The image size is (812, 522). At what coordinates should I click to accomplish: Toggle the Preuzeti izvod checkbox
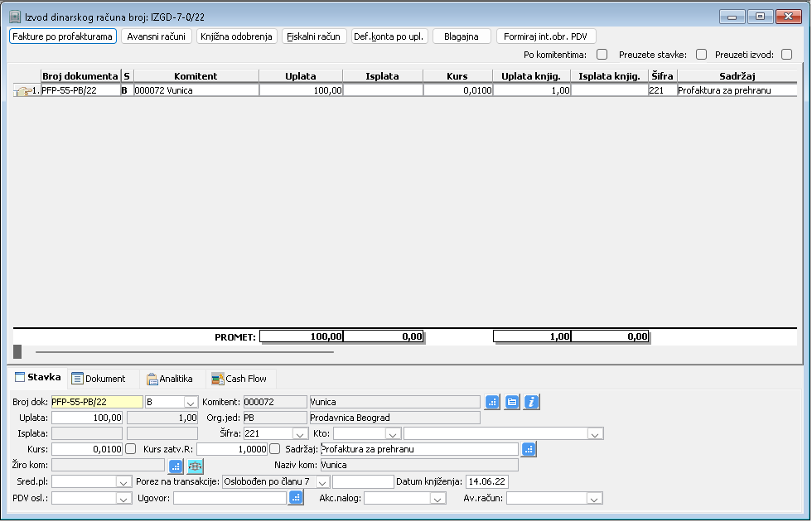click(786, 55)
